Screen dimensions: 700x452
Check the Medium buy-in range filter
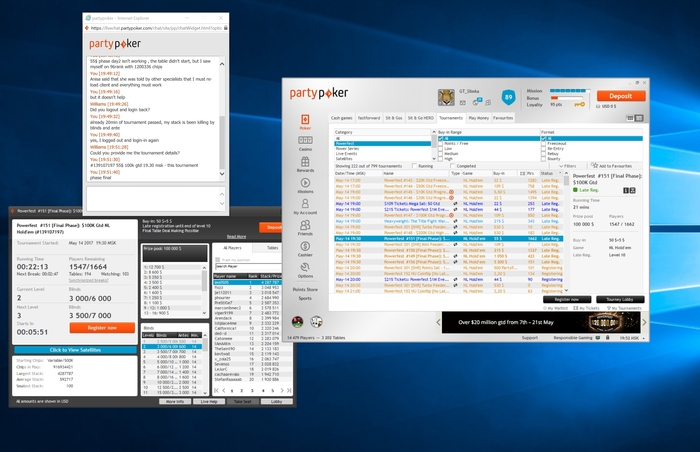[441, 154]
